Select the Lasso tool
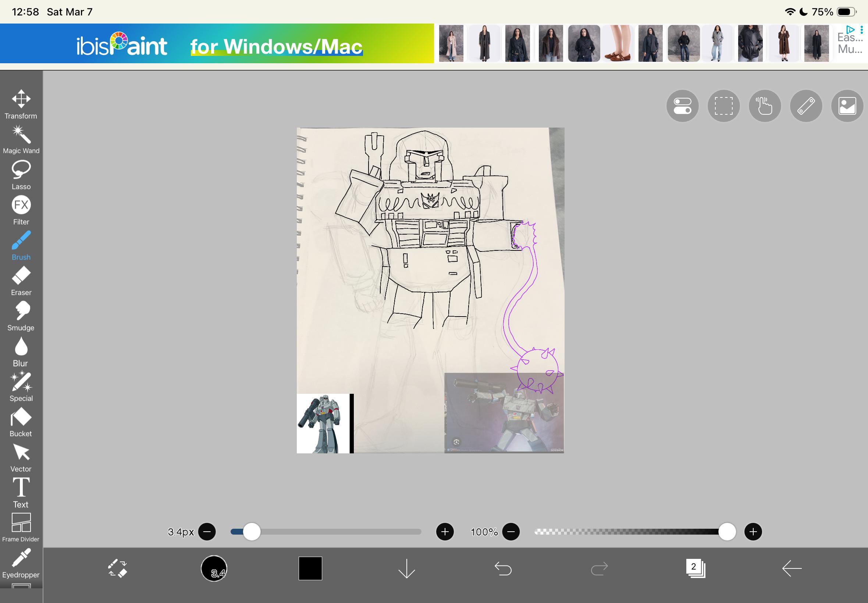Image resolution: width=868 pixels, height=603 pixels. pos(21,175)
